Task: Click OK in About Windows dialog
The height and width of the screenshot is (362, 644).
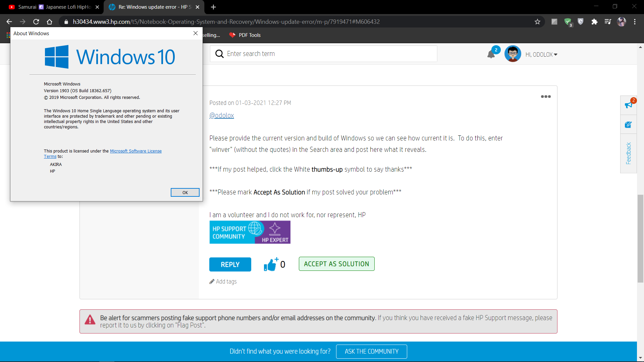Action: pyautogui.click(x=185, y=192)
